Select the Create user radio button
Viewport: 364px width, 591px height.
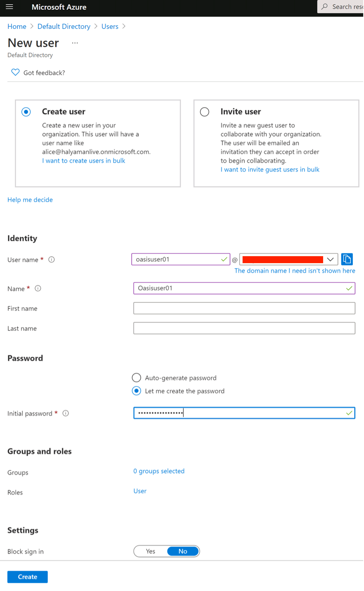coord(26,112)
